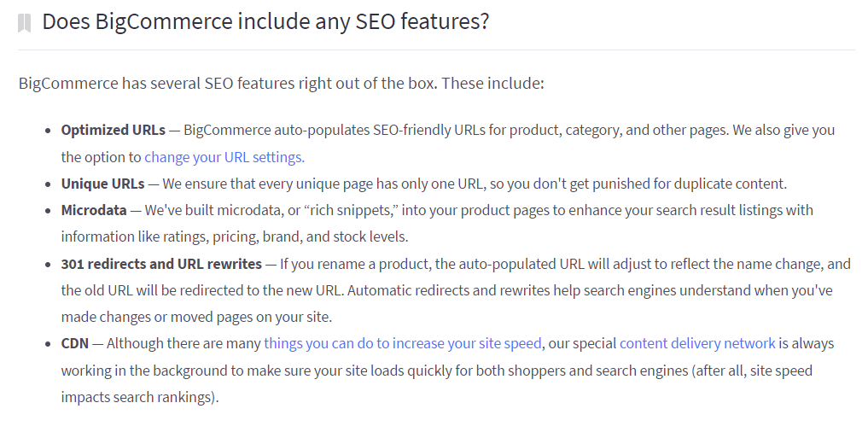Open the "content delivery network" link
This screenshot has height=432, width=868.
click(x=697, y=343)
